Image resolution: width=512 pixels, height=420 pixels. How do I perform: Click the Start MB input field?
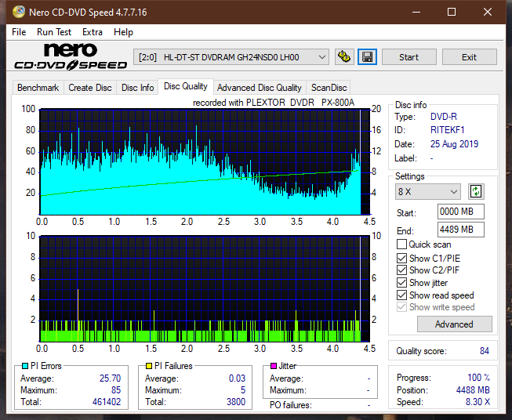pyautogui.click(x=460, y=212)
